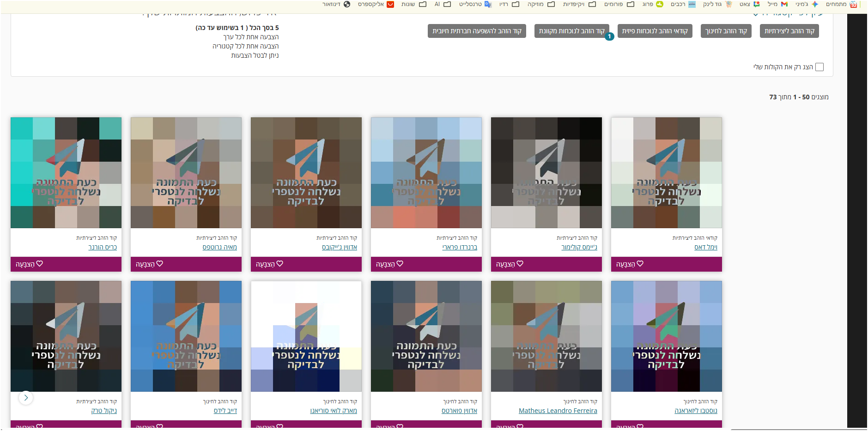This screenshot has width=868, height=431.
Task: Open Matheus Leandro Ferreira link
Action: 558,411
